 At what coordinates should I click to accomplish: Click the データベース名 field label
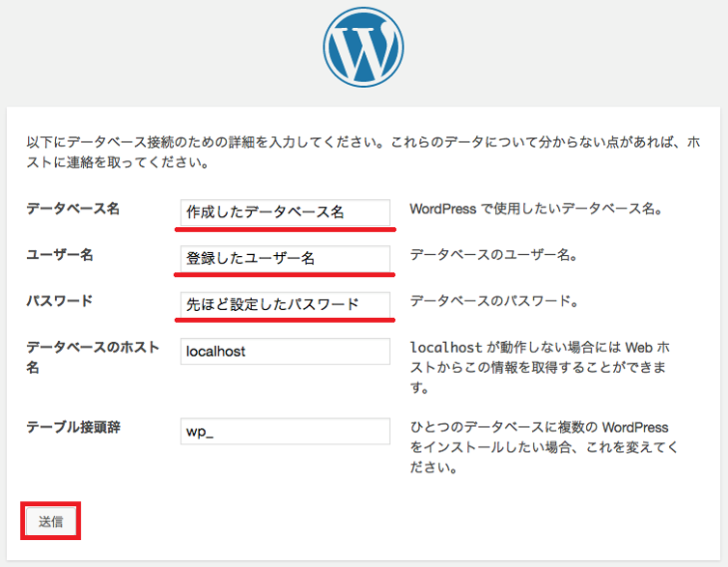[x=72, y=209]
